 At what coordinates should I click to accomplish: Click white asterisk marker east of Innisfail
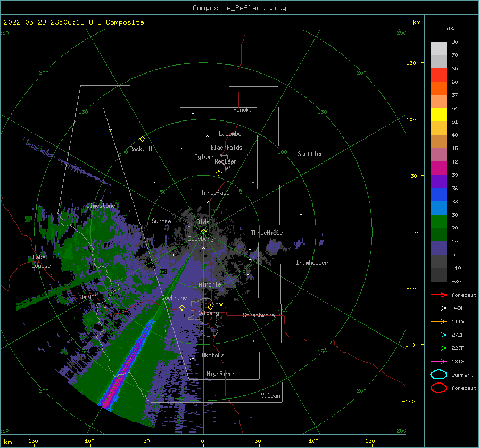(253, 183)
